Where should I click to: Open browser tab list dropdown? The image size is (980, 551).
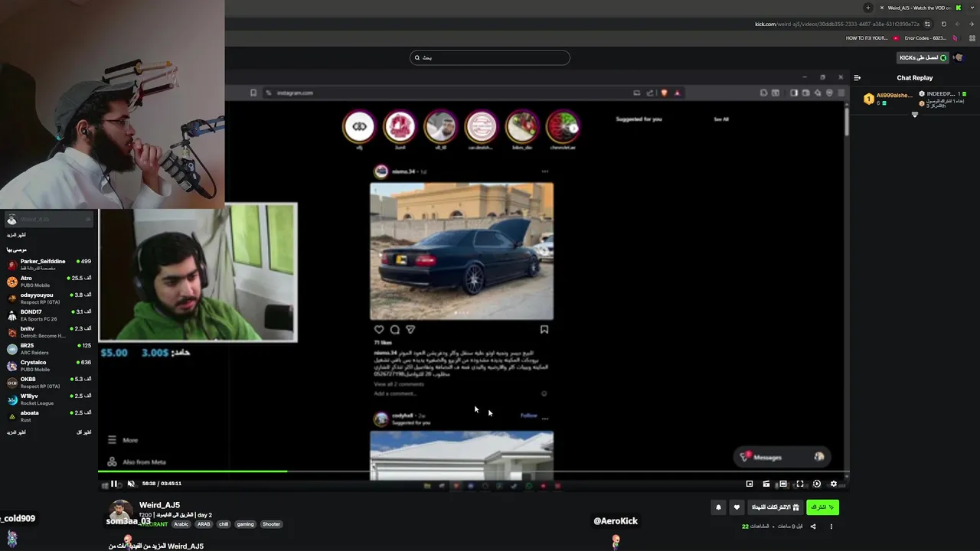(972, 8)
